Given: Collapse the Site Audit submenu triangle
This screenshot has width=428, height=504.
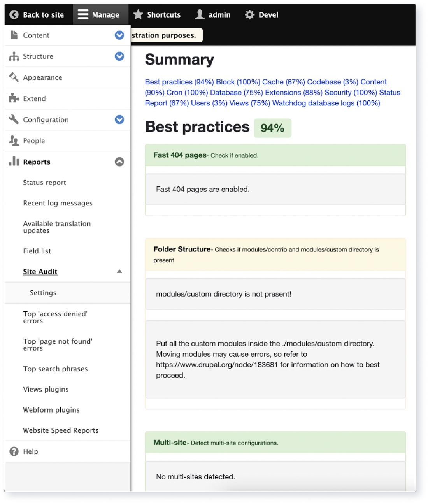Looking at the screenshot, I should [x=119, y=271].
